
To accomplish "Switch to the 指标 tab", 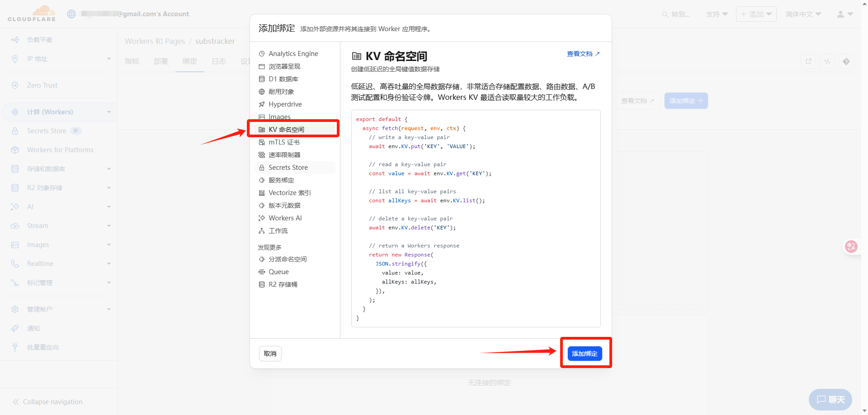I will pyautogui.click(x=132, y=61).
